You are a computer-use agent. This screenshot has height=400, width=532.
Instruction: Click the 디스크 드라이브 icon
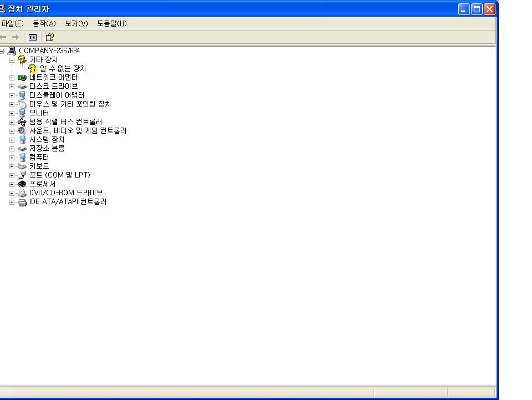[22, 87]
